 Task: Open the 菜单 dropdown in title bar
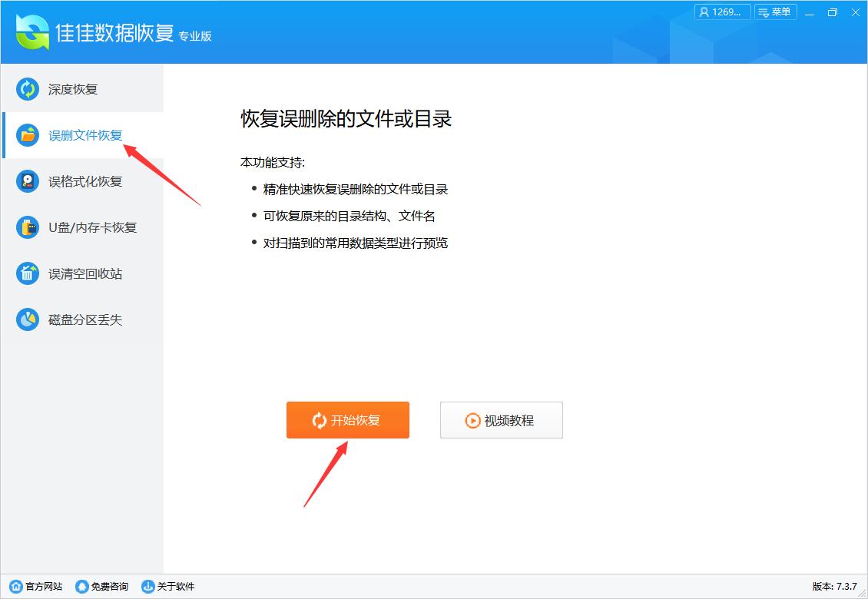click(776, 12)
